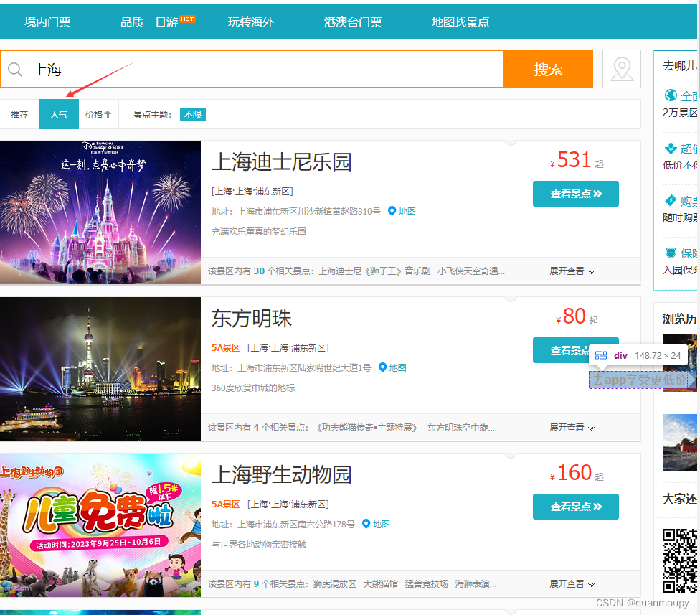Click related spot 《功夫熊猫传奇•主题特展》
Image resolution: width=700 pixels, height=615 pixels.
coord(367,428)
